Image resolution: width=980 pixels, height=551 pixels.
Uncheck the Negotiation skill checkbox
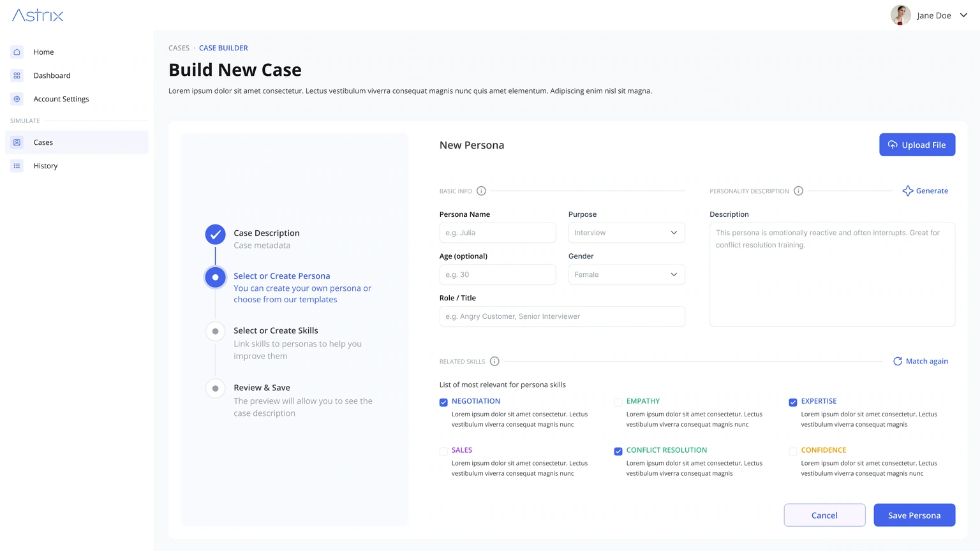tap(443, 402)
